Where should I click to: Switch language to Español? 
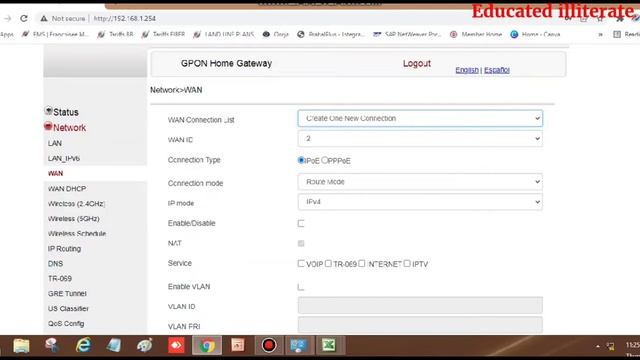(497, 70)
